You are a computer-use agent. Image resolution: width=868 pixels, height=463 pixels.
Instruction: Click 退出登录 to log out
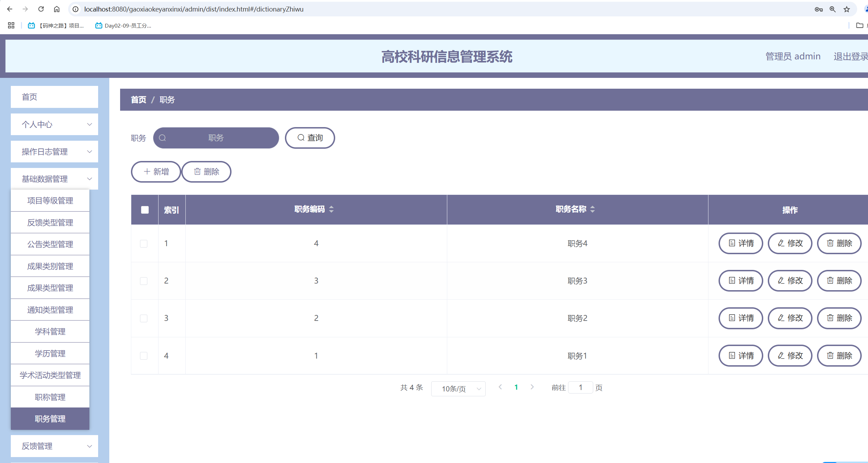[851, 56]
